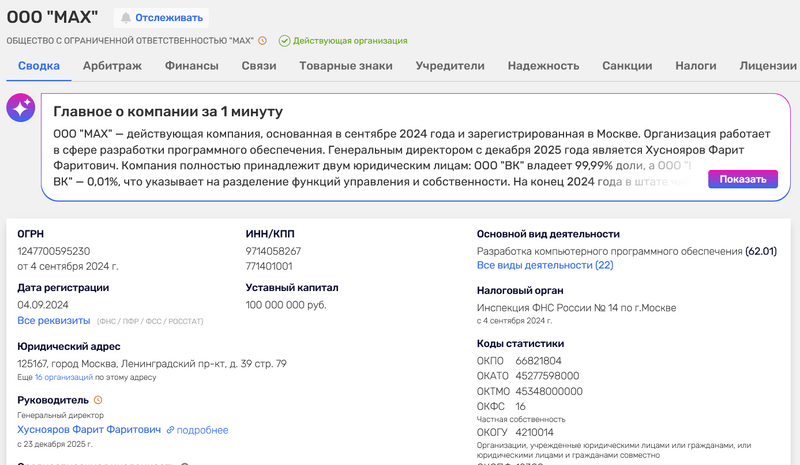Click the green checkmark status icon
The width and height of the screenshot is (800, 465).
point(284,41)
